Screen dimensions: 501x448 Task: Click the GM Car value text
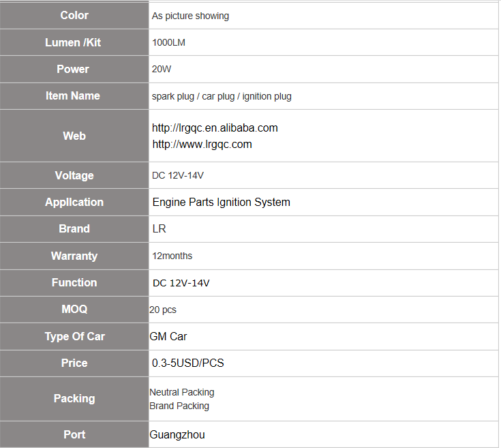(x=168, y=336)
